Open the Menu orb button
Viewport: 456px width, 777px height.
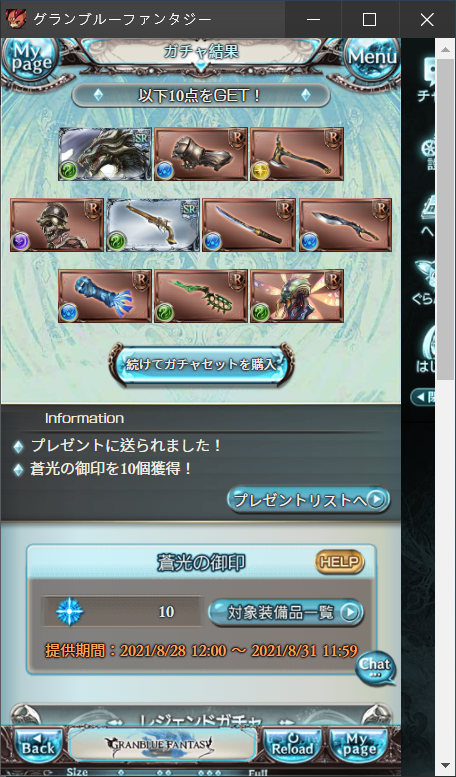(372, 57)
